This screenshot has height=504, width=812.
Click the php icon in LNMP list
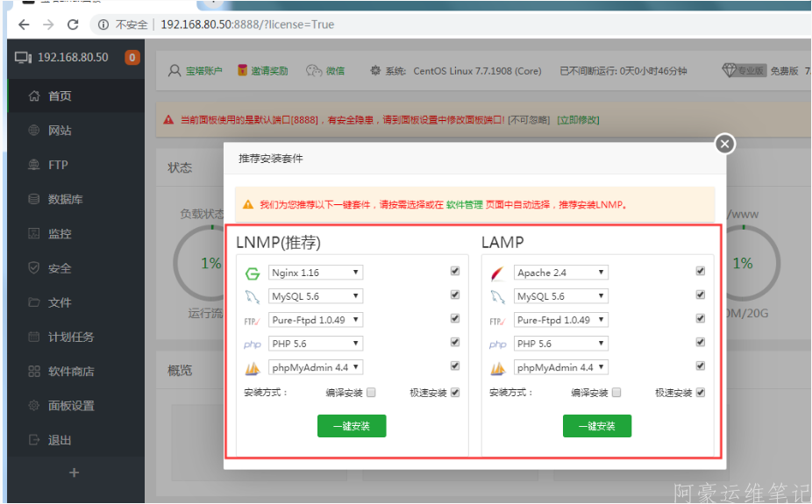tap(253, 344)
